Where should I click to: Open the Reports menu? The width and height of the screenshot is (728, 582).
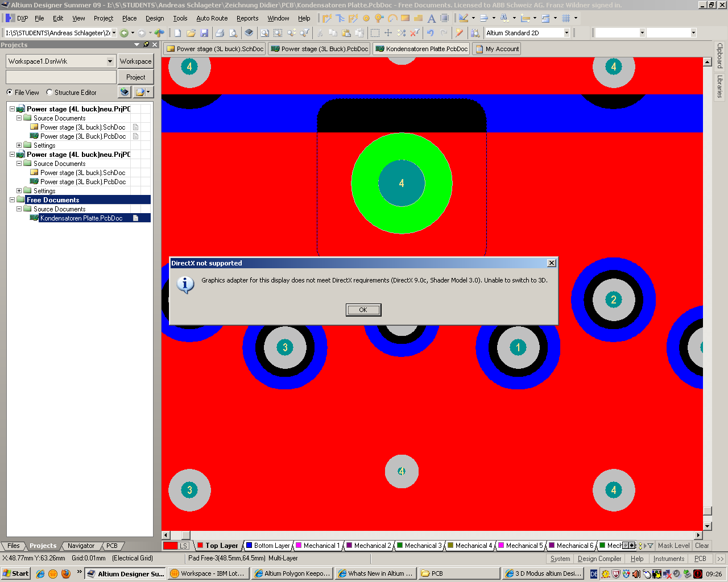(247, 18)
